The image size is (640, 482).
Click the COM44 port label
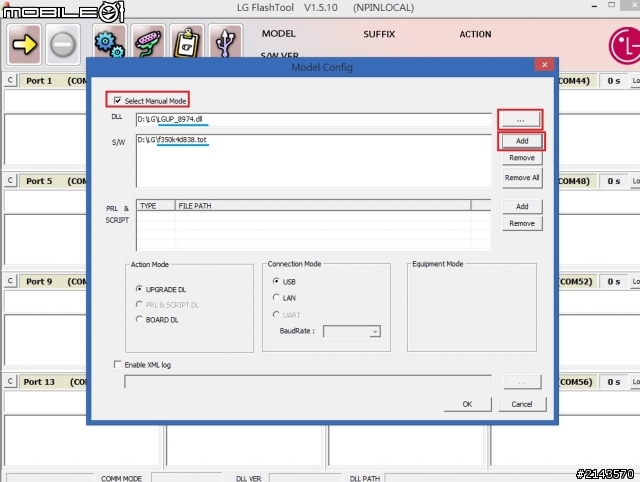tap(574, 81)
